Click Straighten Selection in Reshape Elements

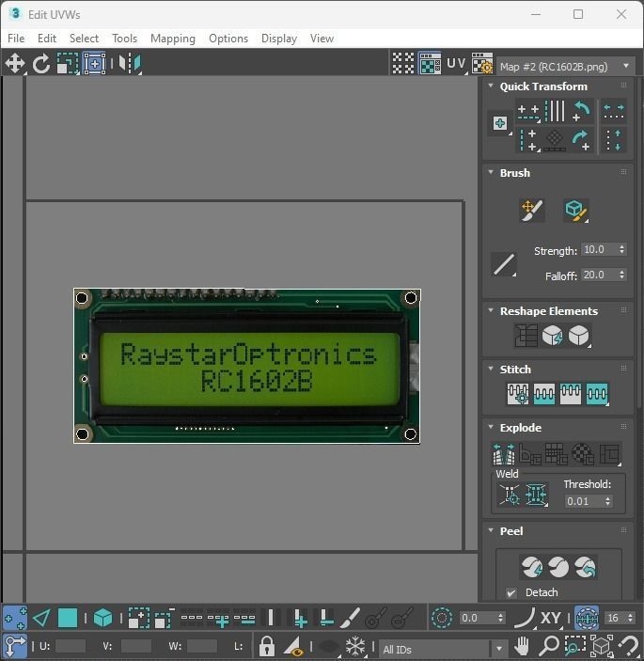[526, 336]
